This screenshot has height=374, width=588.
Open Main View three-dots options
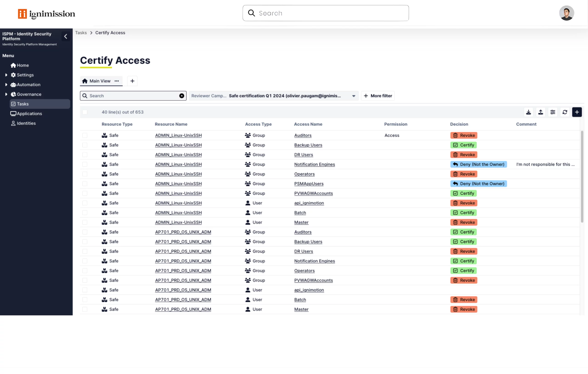(x=117, y=81)
